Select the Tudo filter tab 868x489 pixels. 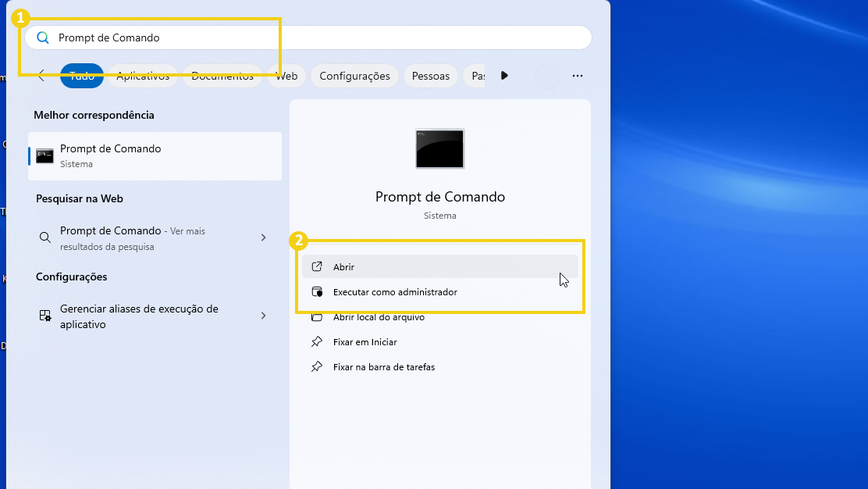pyautogui.click(x=82, y=76)
